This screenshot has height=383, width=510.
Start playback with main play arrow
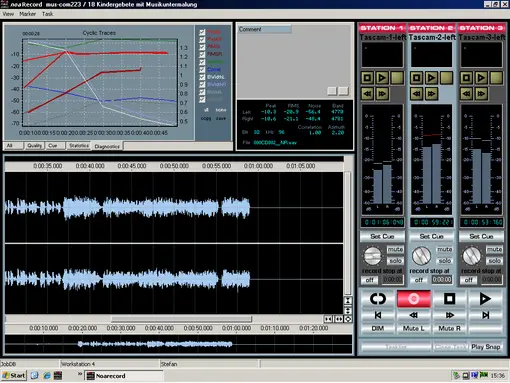click(x=485, y=298)
